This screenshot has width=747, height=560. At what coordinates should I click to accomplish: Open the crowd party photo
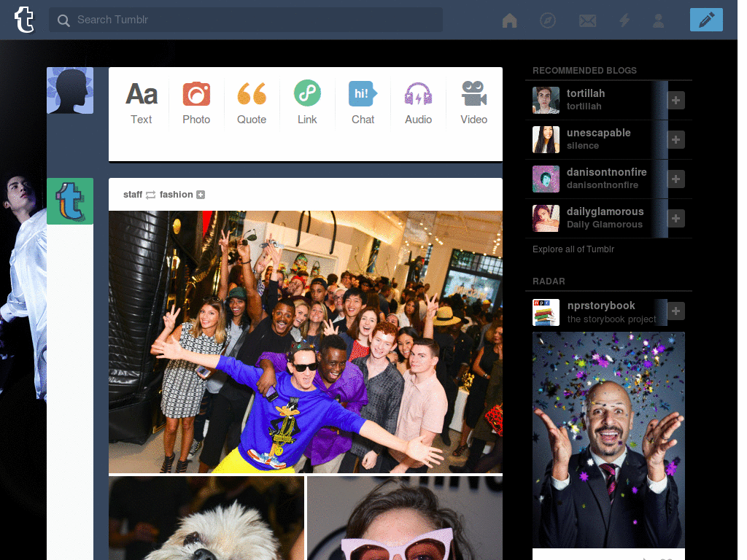306,342
